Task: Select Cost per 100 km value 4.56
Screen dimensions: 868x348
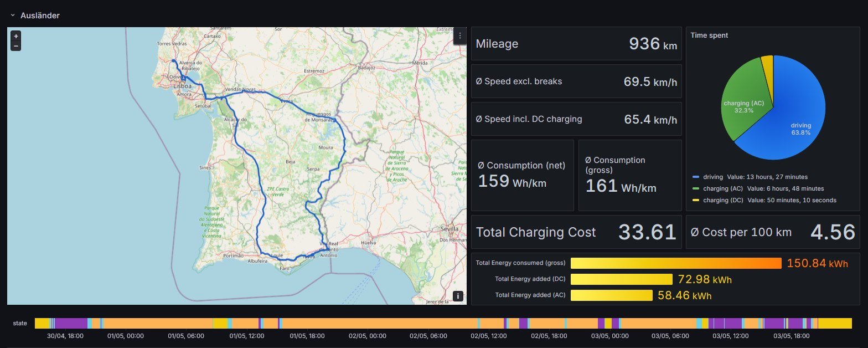Action: (x=833, y=232)
